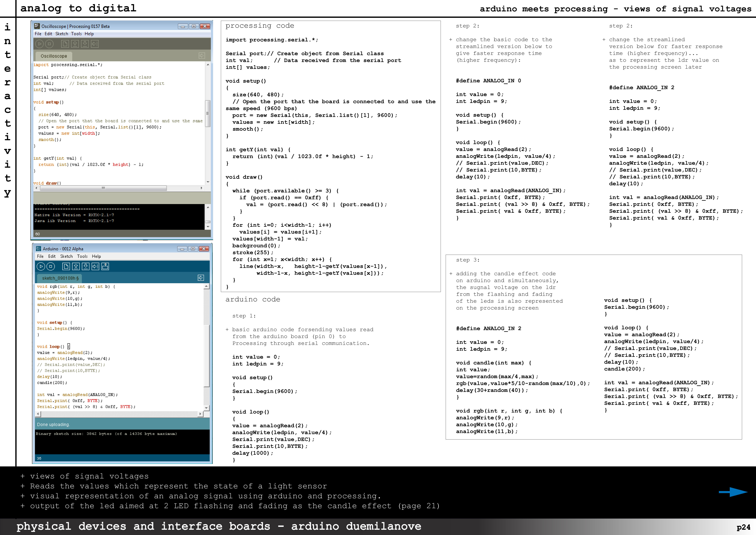Click the Open icon in Arduino toolbar
Screen dimensions: 756x535
76,267
